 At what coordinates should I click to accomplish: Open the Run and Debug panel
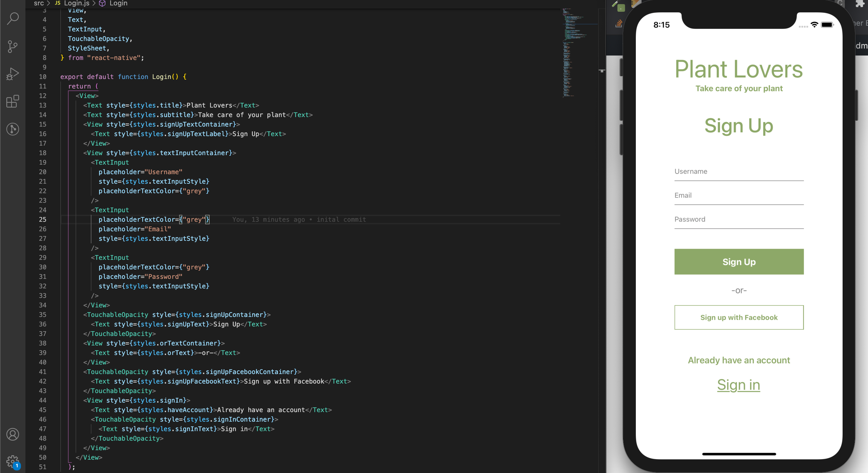pos(12,74)
